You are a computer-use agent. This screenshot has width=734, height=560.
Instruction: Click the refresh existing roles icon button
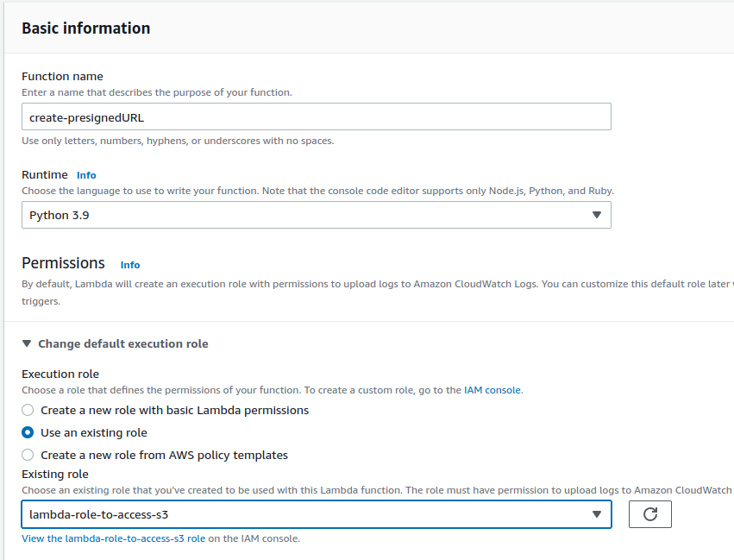(650, 514)
